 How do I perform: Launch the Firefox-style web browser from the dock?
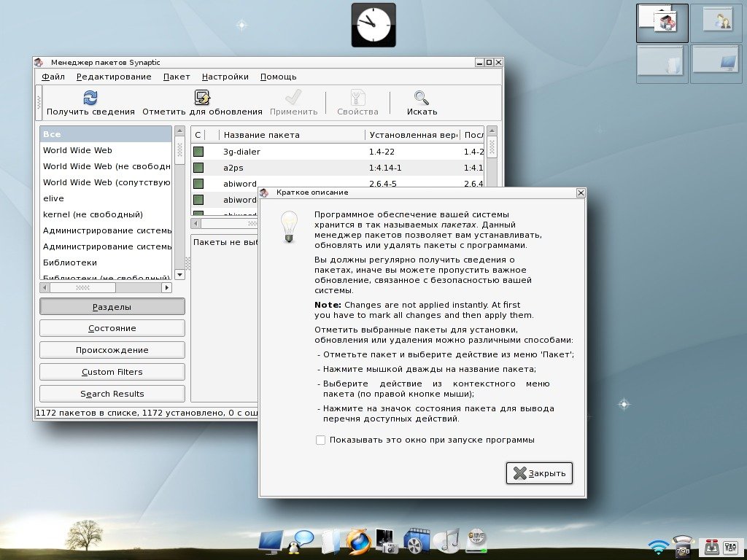click(359, 542)
